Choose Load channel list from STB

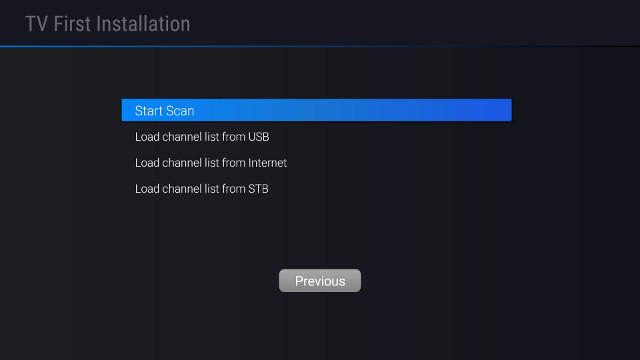[316, 189]
